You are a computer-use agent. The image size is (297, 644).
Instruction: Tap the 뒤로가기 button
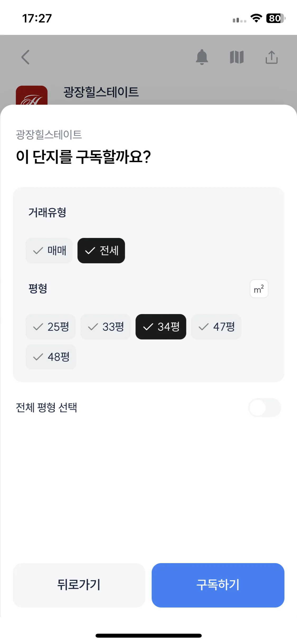click(79, 585)
